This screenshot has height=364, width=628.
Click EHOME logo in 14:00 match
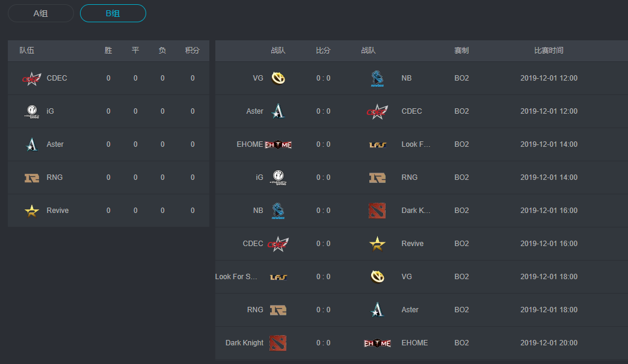point(278,144)
